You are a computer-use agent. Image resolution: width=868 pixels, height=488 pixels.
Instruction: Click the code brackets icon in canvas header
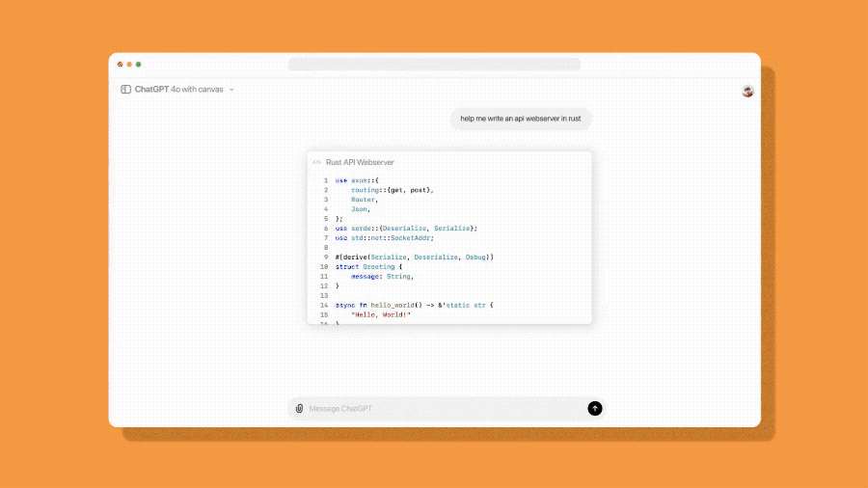tap(316, 162)
